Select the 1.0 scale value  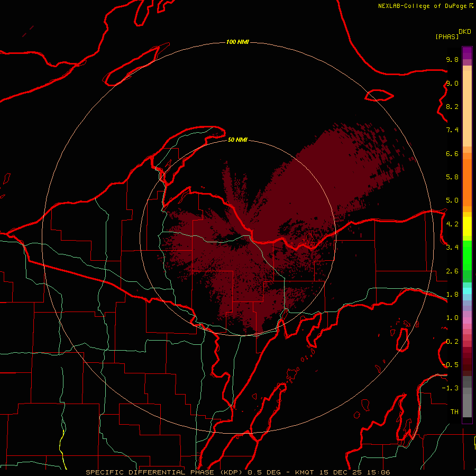point(452,318)
